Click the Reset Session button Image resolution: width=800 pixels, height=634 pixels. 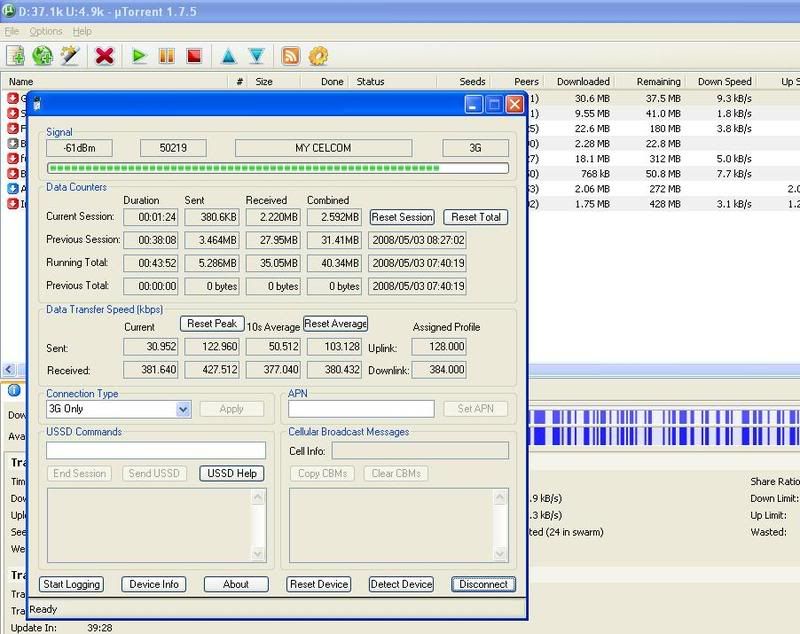[x=402, y=217]
